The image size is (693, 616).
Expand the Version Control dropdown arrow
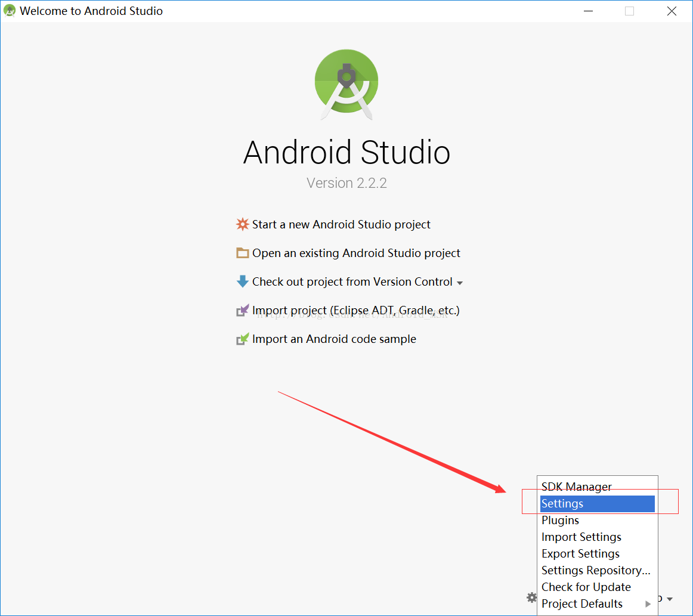coord(460,283)
